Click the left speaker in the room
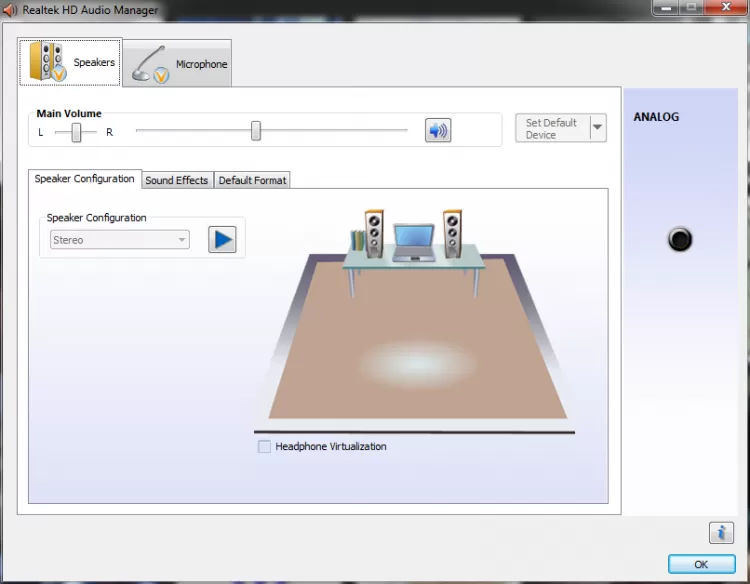The width and height of the screenshot is (750, 584). tap(374, 233)
